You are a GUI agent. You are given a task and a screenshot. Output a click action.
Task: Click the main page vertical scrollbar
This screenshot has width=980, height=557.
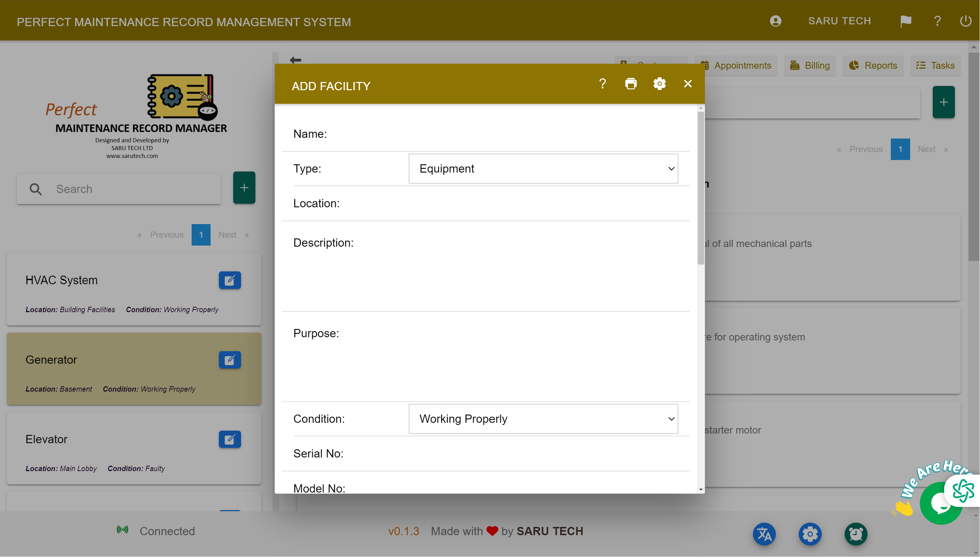coord(974,157)
